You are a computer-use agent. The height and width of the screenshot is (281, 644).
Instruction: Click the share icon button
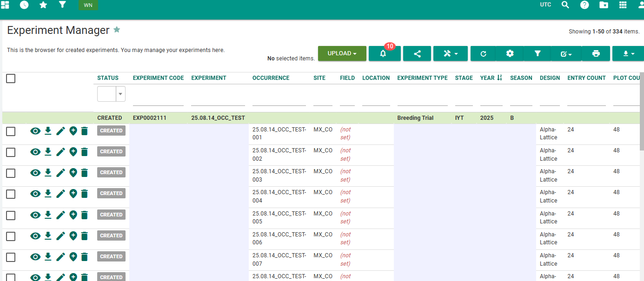417,54
